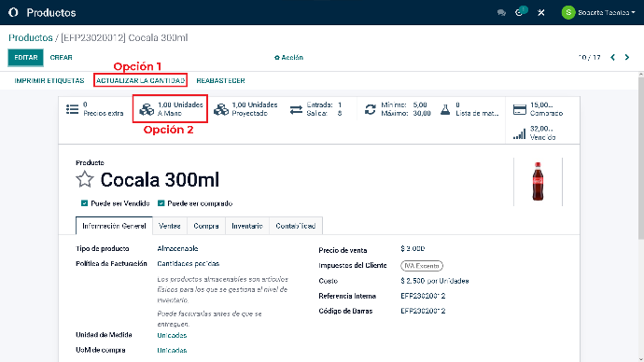Toggle the Puede ser Vendido checkbox

click(84, 203)
